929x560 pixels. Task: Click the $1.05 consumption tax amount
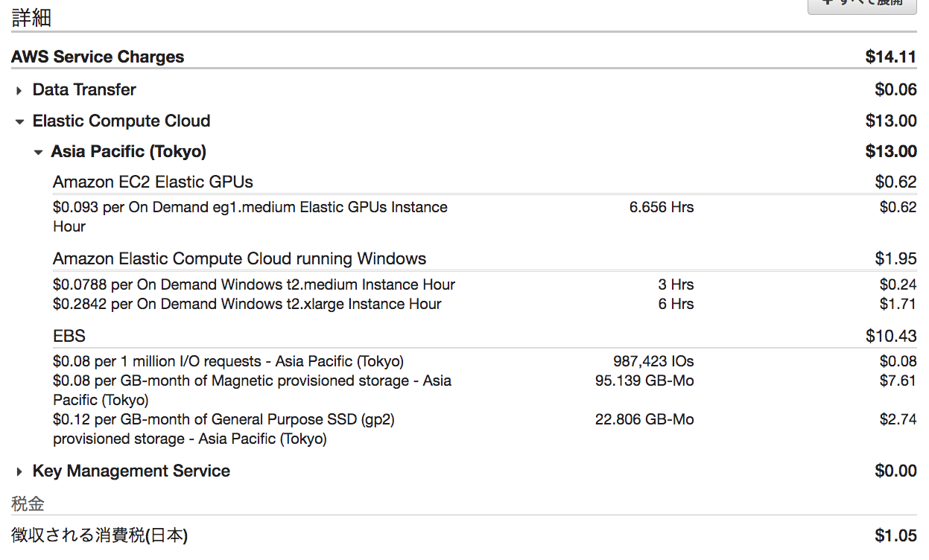[x=895, y=536]
